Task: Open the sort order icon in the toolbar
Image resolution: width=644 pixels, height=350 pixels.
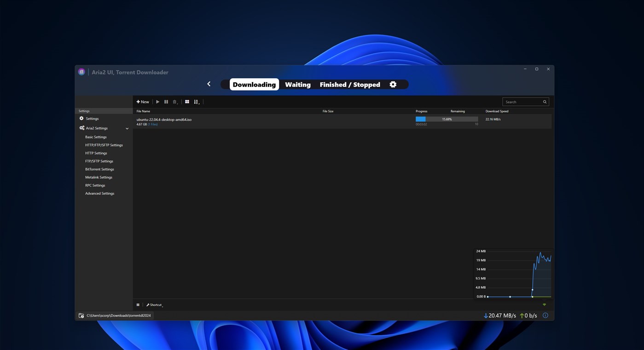Action: click(197, 101)
